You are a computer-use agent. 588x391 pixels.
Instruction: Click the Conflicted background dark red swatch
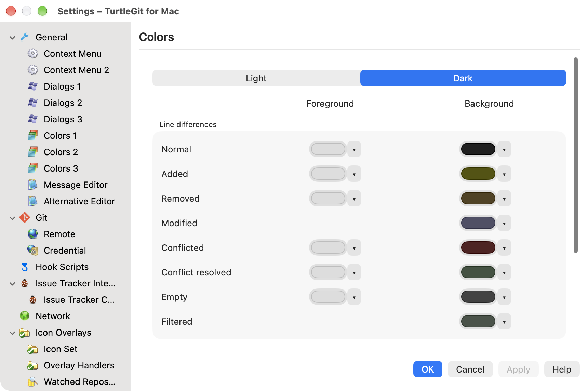pyautogui.click(x=478, y=247)
